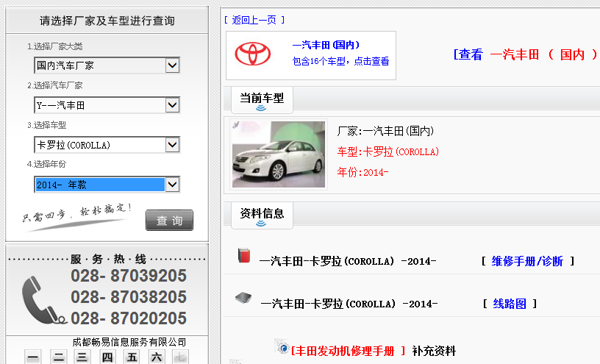Open the 一汽丰田(国内) title link
Viewport: 600px width, 364px height.
coord(326,45)
